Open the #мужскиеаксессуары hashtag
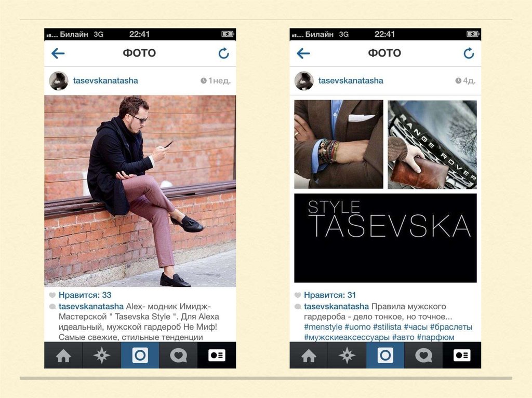Image resolution: width=532 pixels, height=398 pixels. [347, 337]
